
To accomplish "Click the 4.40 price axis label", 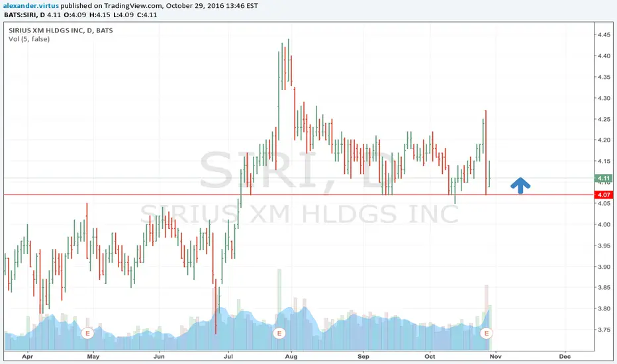I will (604, 56).
